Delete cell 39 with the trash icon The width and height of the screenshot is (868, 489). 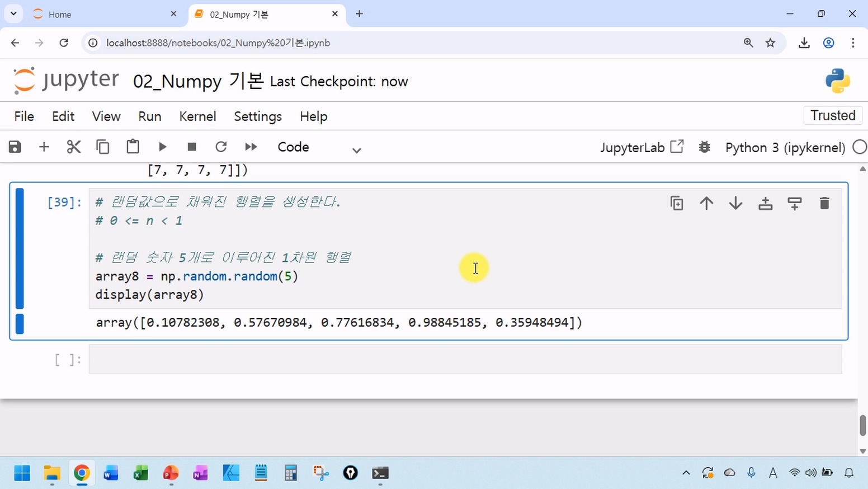[x=824, y=203]
